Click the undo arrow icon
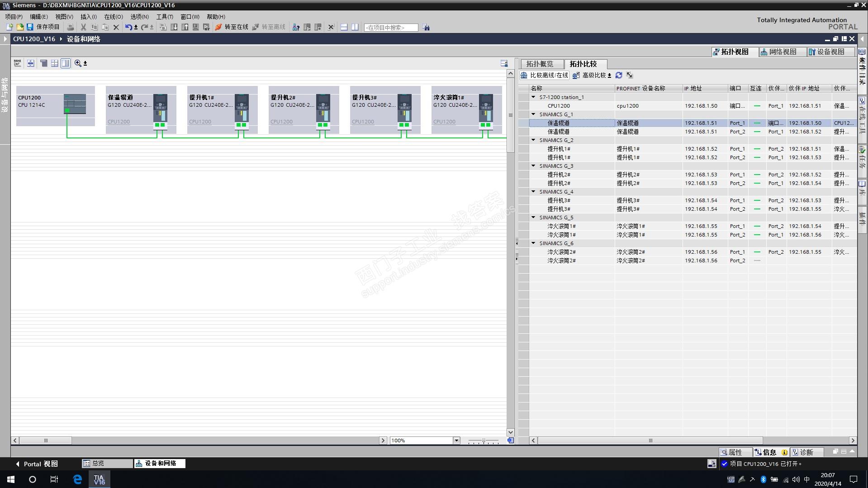 [128, 27]
